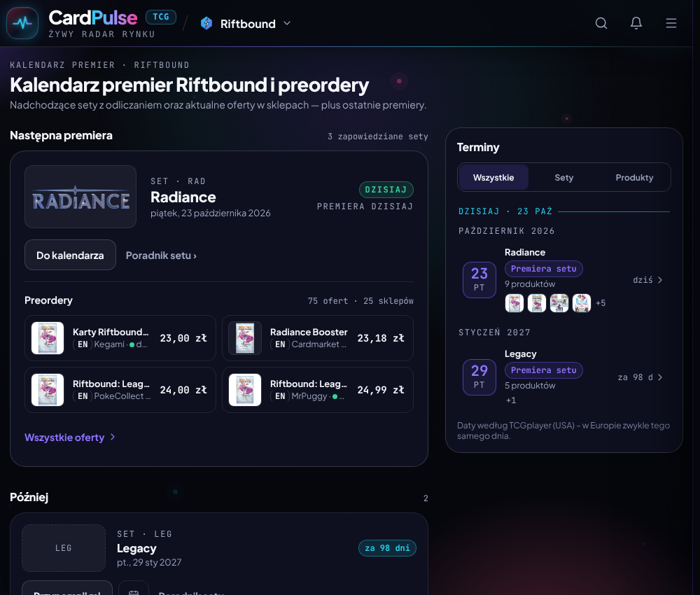Open Riftbound League offer from MrPuggy
Screen dimensions: 700x595
[x=317, y=390]
